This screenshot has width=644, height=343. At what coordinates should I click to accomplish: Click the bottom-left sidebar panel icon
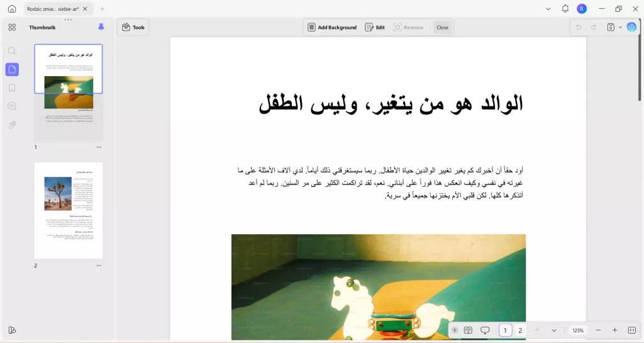click(12, 330)
